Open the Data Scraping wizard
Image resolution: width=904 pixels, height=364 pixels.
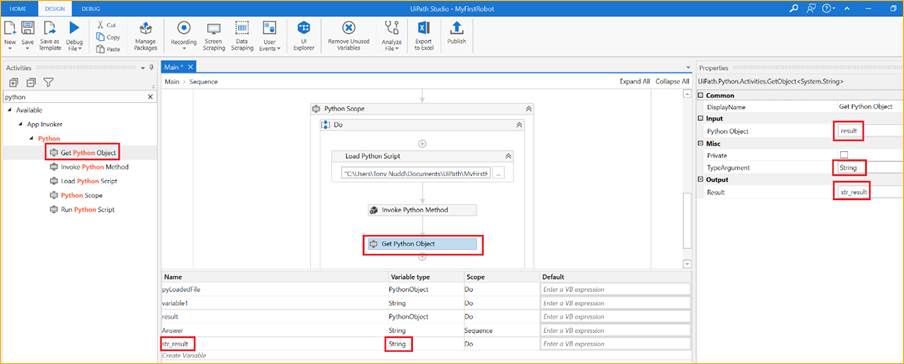click(x=242, y=36)
